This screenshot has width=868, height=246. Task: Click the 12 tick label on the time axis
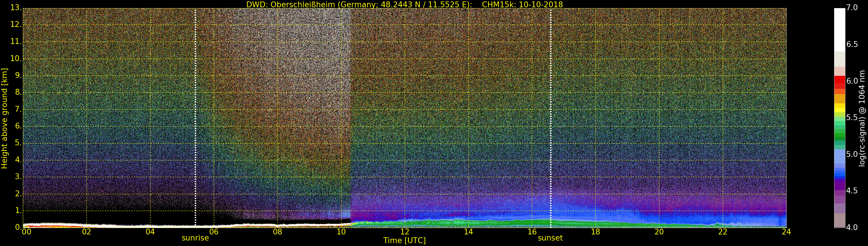404,232
